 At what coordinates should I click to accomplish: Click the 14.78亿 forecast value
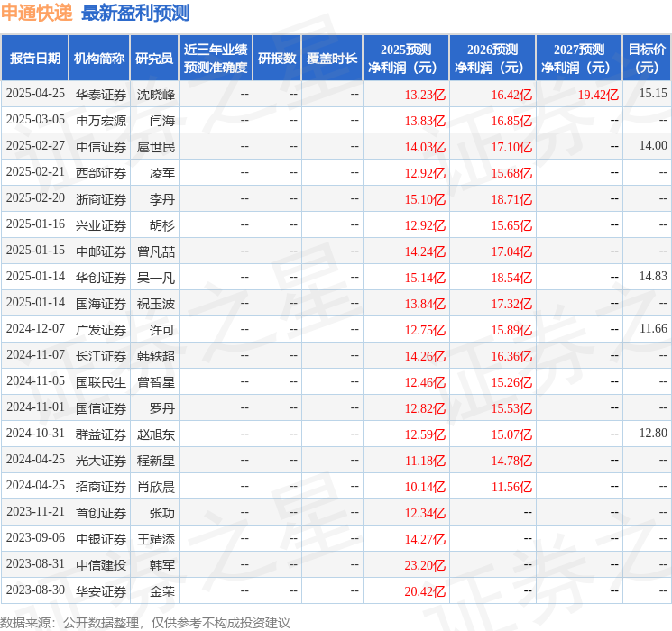(511, 461)
